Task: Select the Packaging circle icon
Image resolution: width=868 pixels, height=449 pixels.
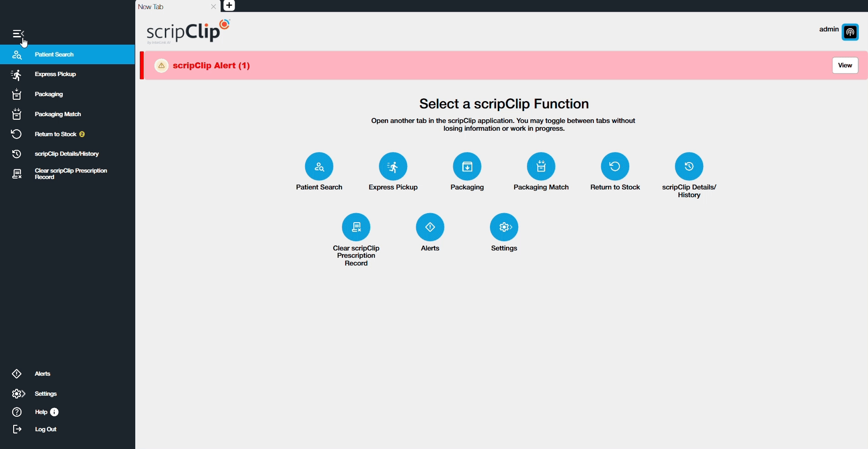Action: 467,166
